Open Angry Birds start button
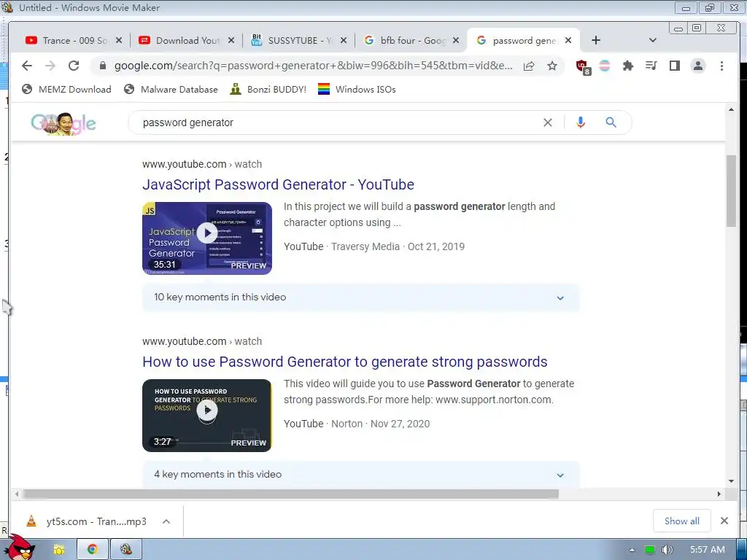 pyautogui.click(x=21, y=548)
